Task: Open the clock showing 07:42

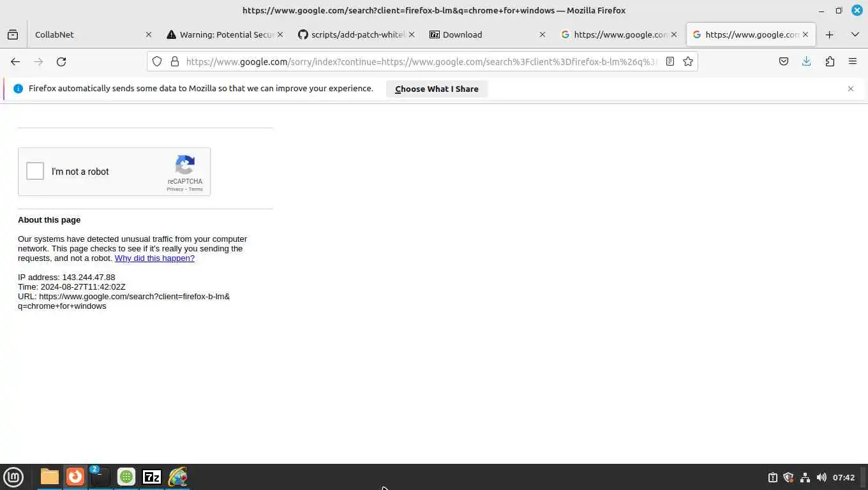Action: [x=844, y=477]
